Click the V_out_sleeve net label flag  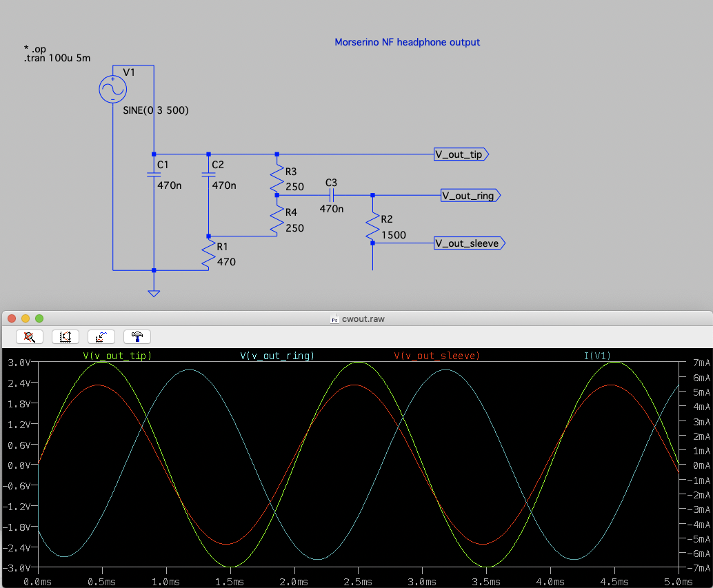470,243
